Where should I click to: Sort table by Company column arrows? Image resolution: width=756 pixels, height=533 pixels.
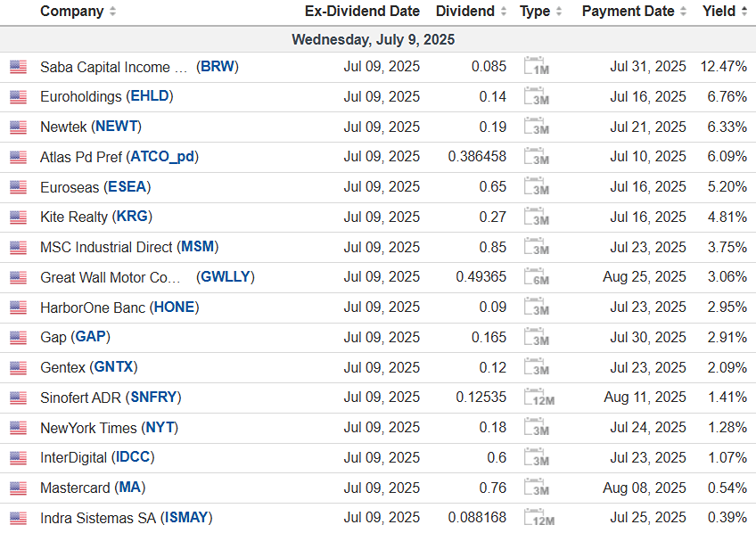(113, 11)
